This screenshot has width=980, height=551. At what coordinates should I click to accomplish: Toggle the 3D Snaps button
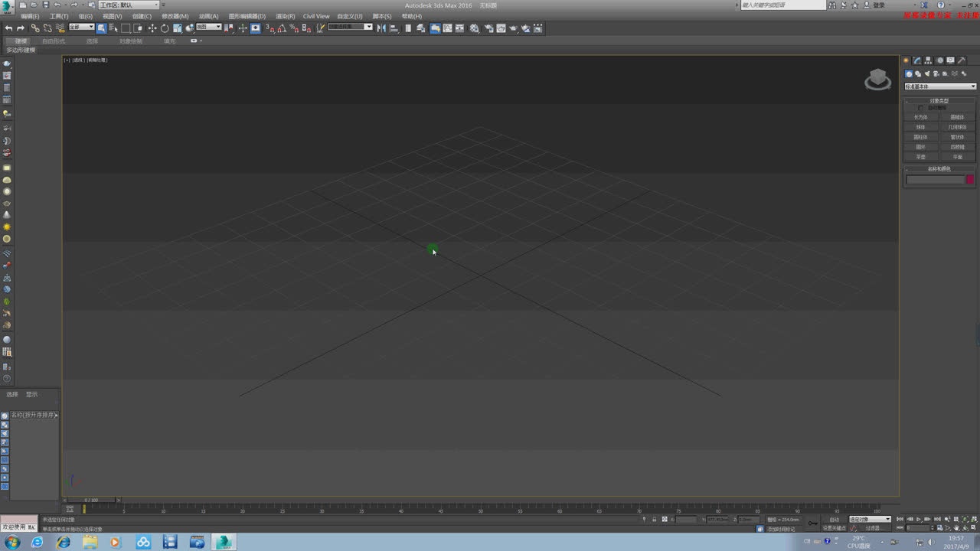point(269,28)
